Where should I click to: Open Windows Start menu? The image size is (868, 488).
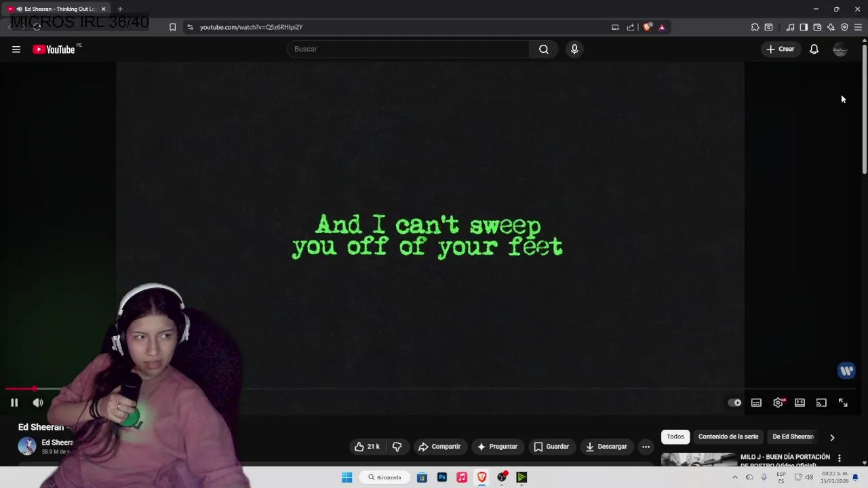[347, 477]
